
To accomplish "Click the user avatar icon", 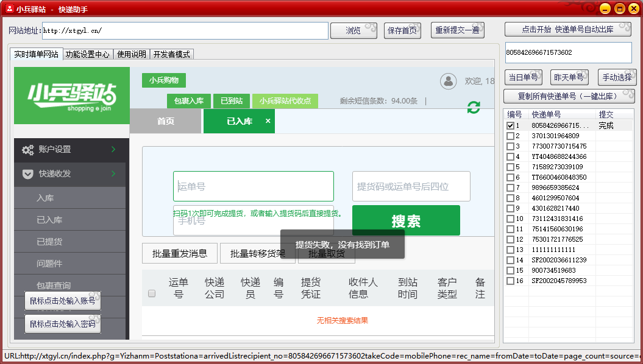I will 448,81.
